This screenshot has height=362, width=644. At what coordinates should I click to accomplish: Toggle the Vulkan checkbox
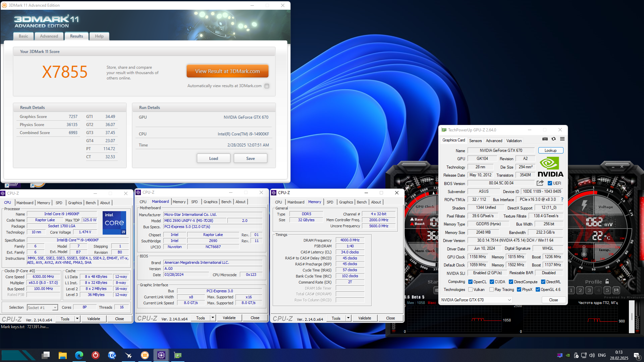coord(470,290)
